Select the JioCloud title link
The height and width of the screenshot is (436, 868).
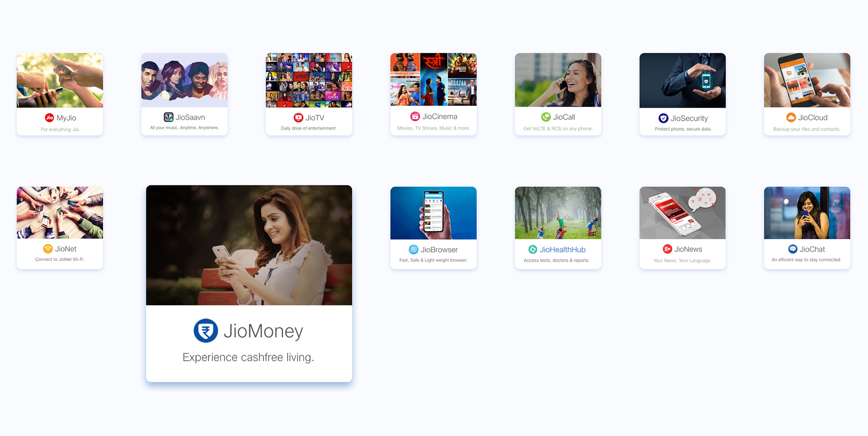[813, 117]
